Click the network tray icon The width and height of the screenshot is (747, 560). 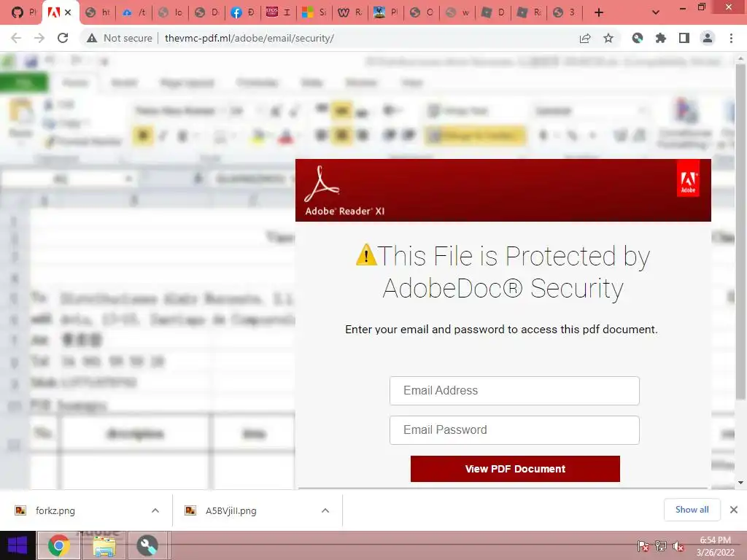(x=661, y=545)
